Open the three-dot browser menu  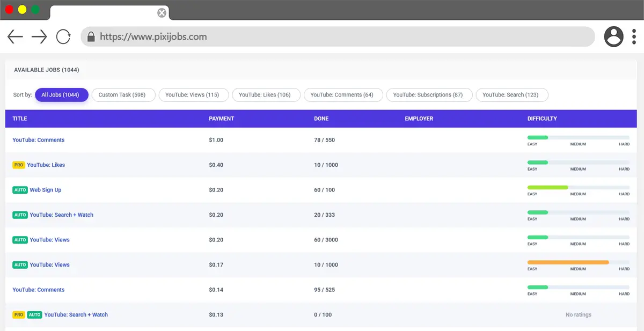coord(634,36)
